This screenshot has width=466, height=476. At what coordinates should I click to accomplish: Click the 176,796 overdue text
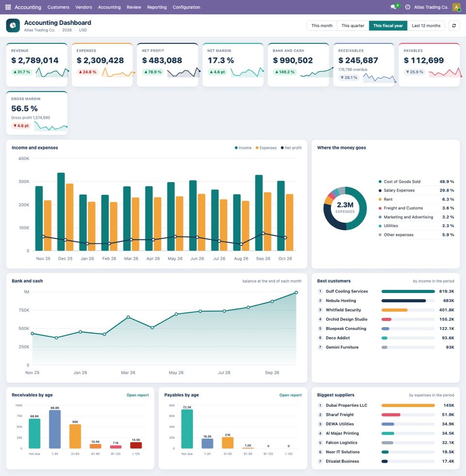(353, 69)
